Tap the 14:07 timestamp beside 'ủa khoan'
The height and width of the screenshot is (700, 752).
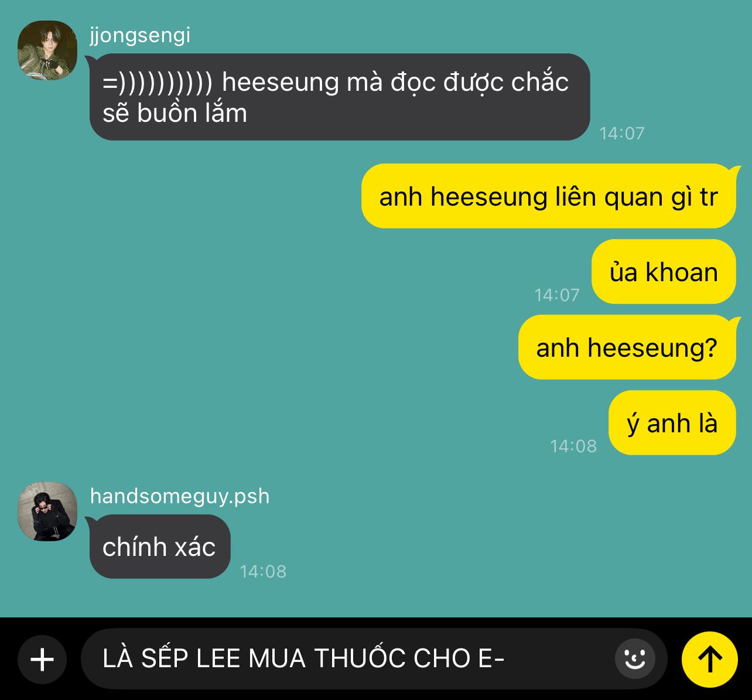pos(557,295)
